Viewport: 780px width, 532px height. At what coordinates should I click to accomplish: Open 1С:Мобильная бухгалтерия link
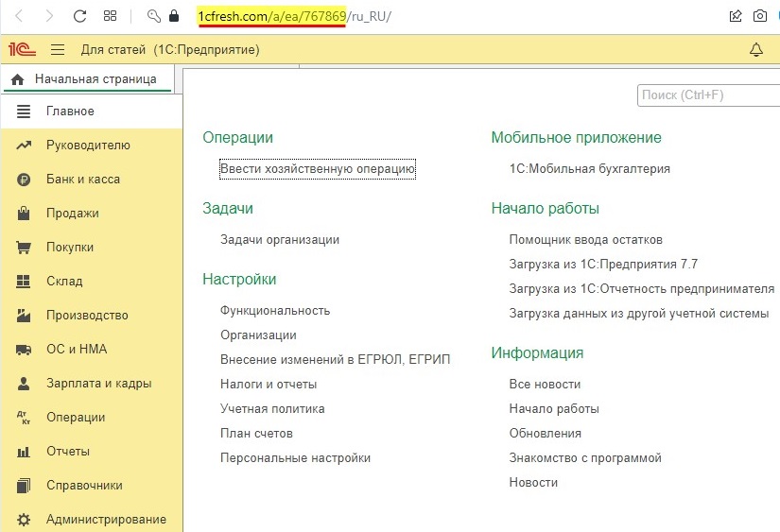point(589,169)
